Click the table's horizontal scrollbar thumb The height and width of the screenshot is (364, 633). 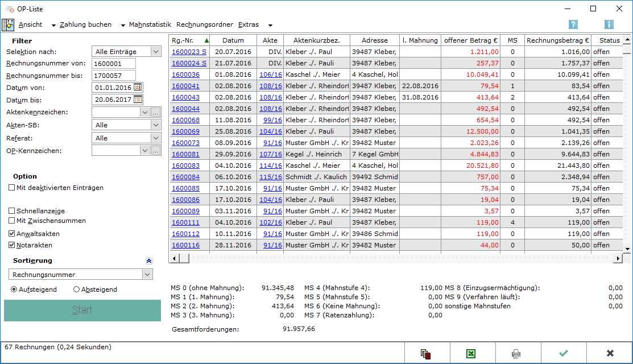(184, 258)
